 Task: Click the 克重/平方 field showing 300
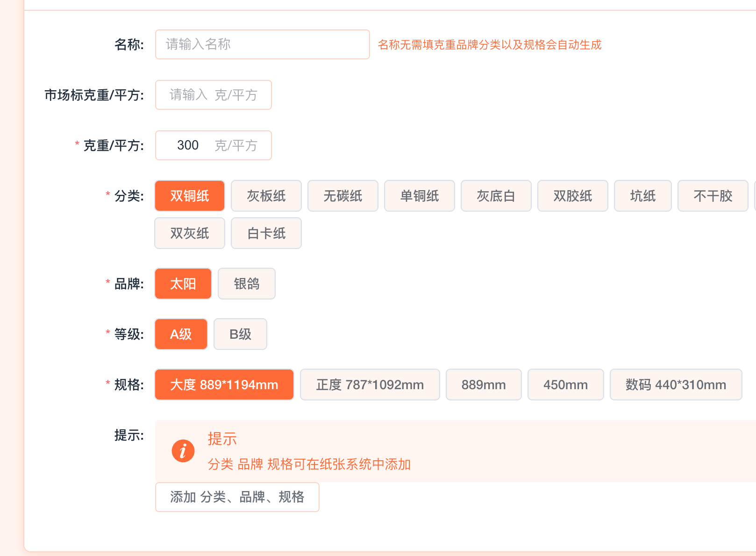click(213, 145)
